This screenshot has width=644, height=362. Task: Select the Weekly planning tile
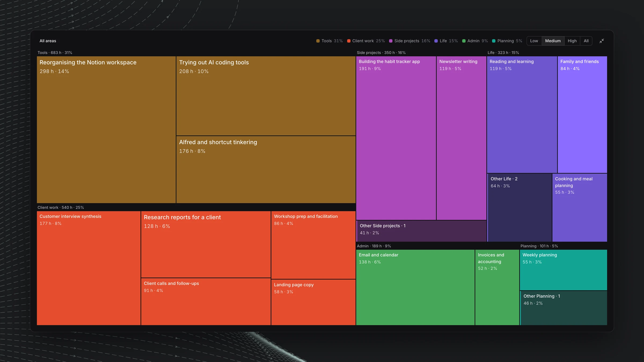(x=563, y=270)
